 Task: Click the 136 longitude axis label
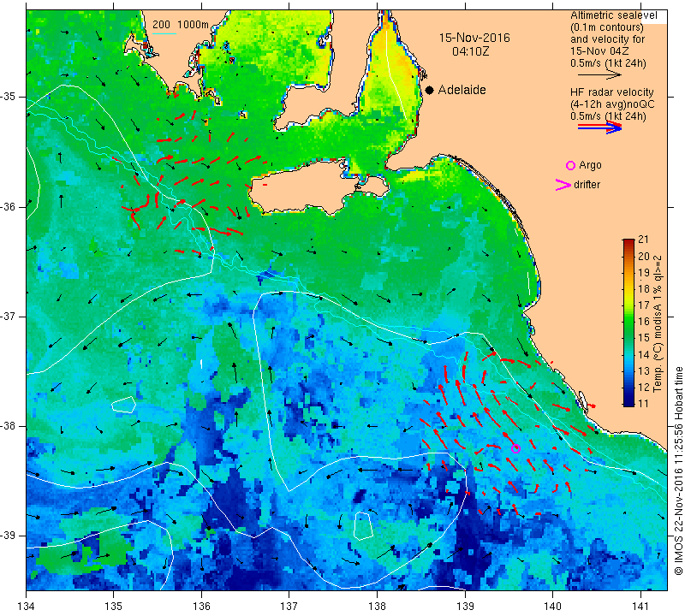(201, 606)
